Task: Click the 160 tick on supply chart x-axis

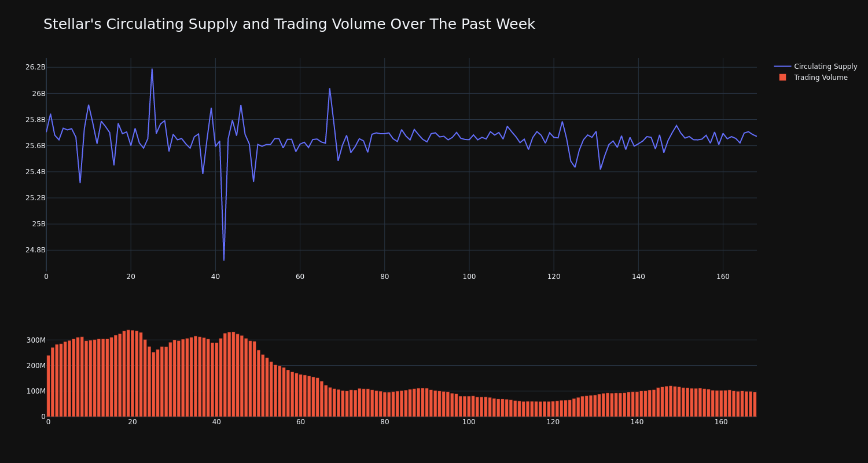Action: coord(723,277)
